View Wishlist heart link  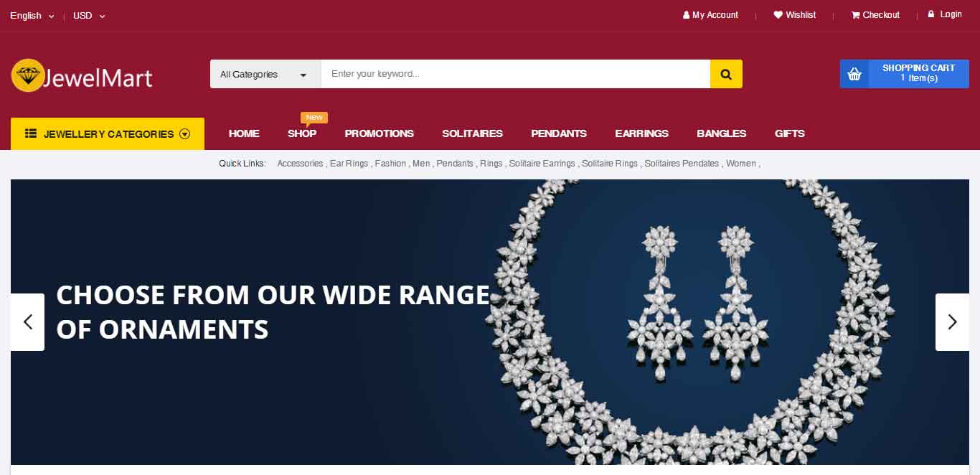[794, 15]
